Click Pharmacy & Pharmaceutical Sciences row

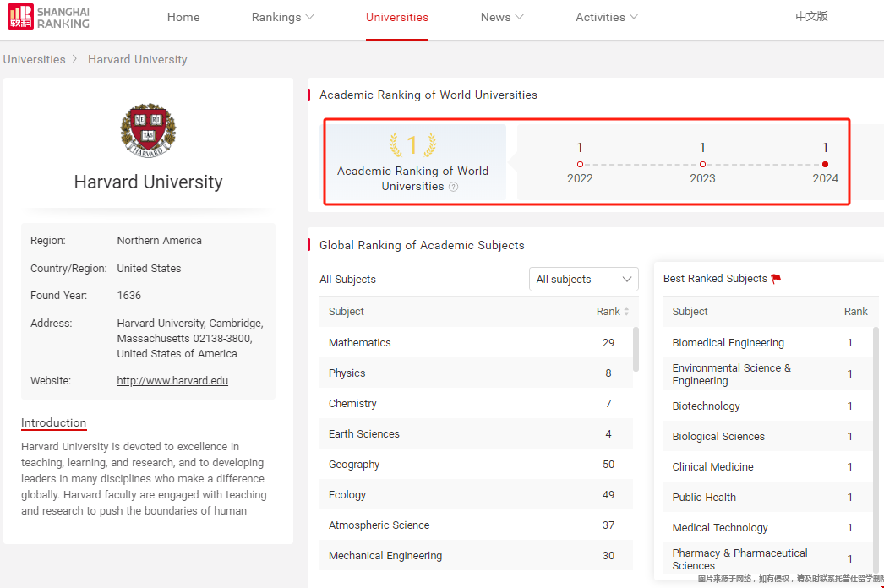[767, 558]
